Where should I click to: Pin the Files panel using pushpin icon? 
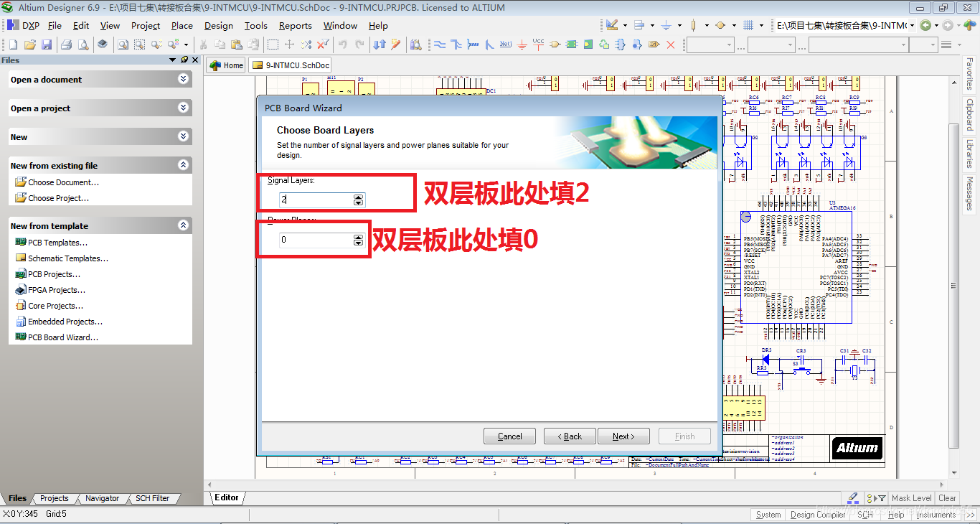tap(184, 60)
